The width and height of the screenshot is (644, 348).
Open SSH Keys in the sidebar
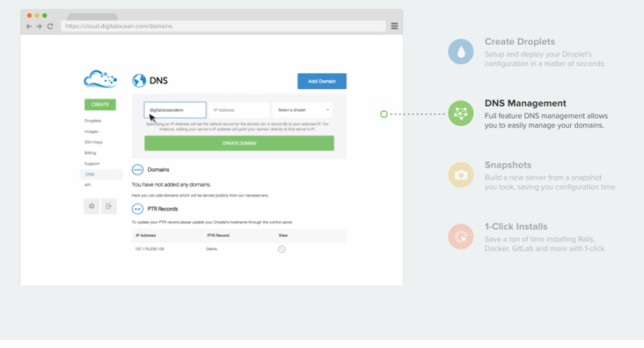coord(93,142)
